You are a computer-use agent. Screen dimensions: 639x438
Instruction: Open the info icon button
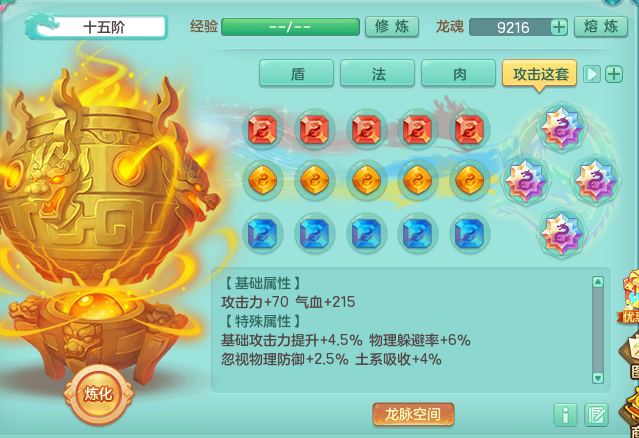point(565,415)
